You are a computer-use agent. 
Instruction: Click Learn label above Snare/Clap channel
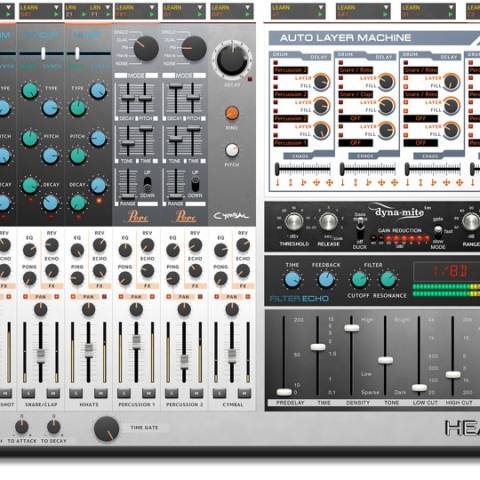[x=29, y=7]
